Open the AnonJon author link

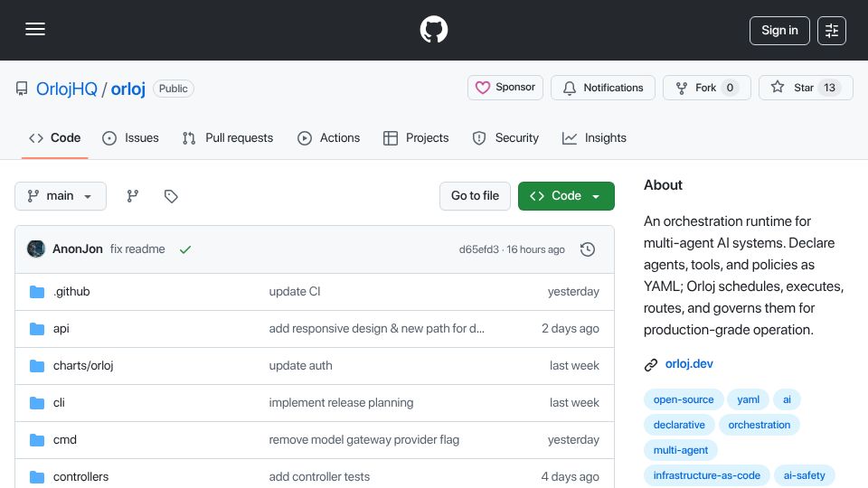[x=78, y=249]
